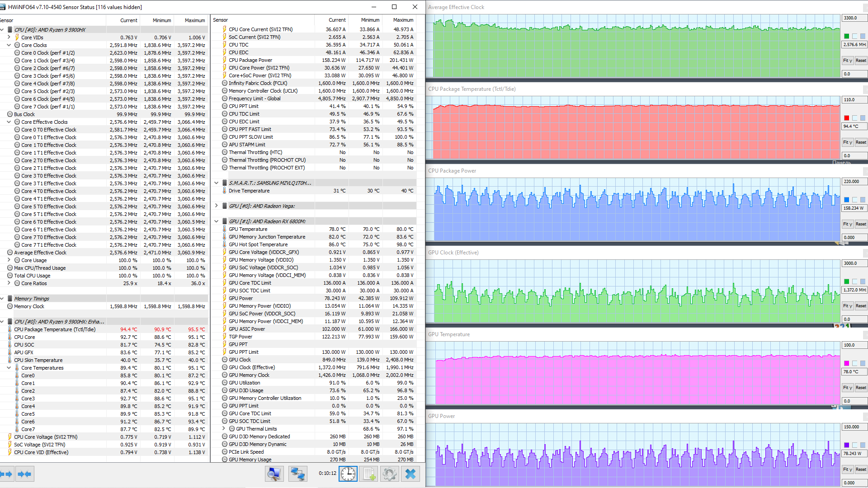The width and height of the screenshot is (868, 488).
Task: Expand the Core VIDs tree node
Action: [9, 38]
